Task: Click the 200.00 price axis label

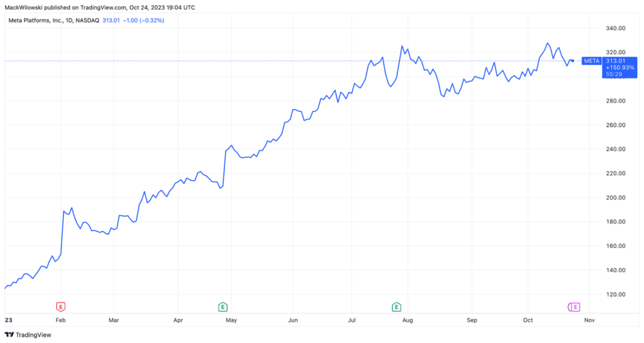Action: click(x=616, y=197)
